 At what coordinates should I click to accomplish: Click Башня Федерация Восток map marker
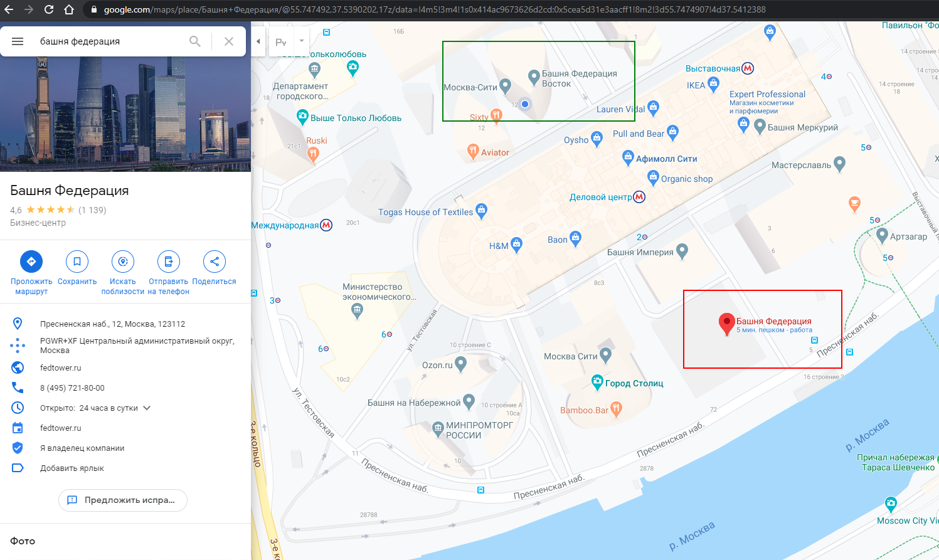(534, 78)
